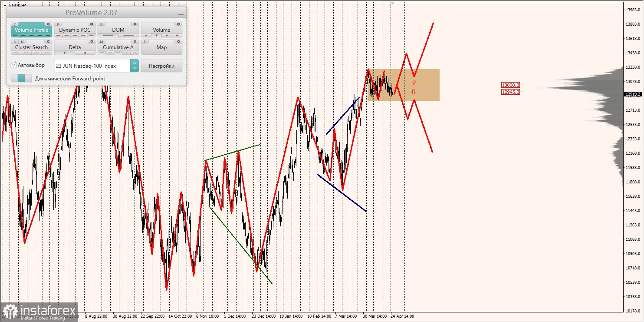Click the 30 Mar 14:00 date label
Viewport: 644px width, 322px height.
(x=374, y=316)
